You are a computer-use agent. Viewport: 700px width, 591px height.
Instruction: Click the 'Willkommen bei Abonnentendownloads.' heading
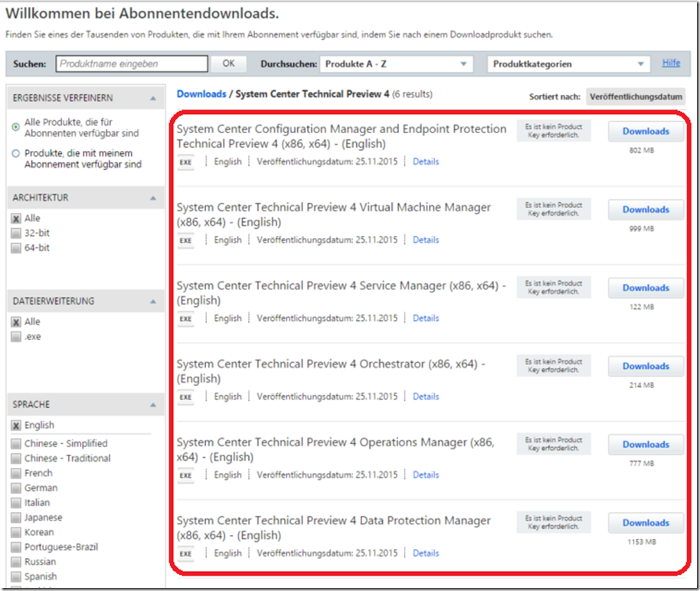[142, 14]
